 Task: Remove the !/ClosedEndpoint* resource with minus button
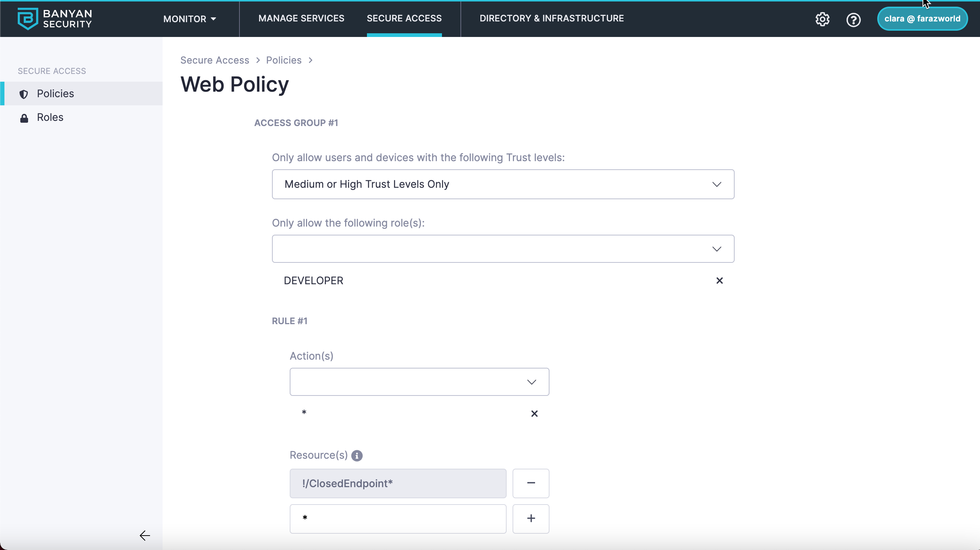[x=531, y=483]
